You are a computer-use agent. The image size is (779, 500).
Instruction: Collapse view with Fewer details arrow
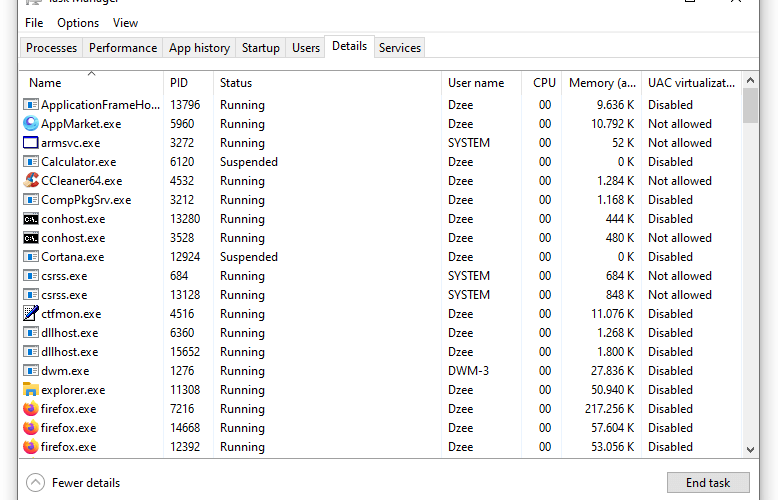click(x=35, y=482)
